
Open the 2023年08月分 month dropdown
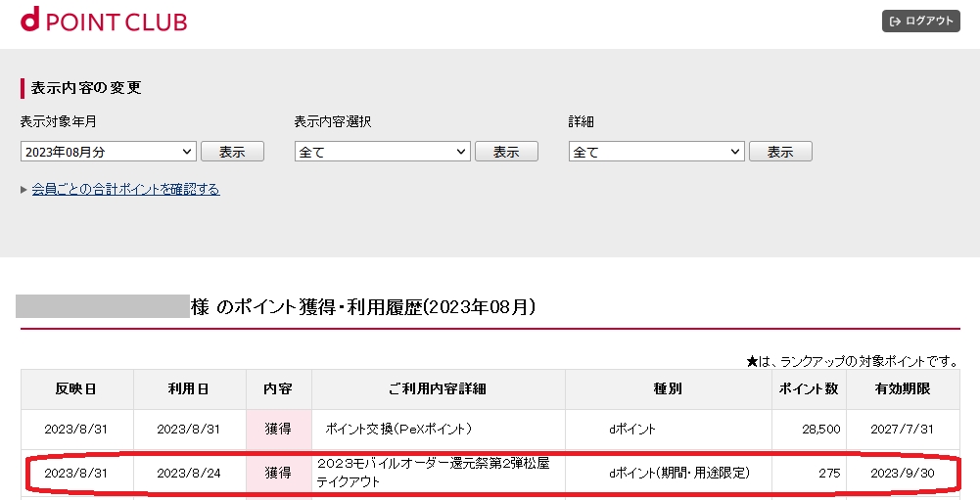point(109,152)
